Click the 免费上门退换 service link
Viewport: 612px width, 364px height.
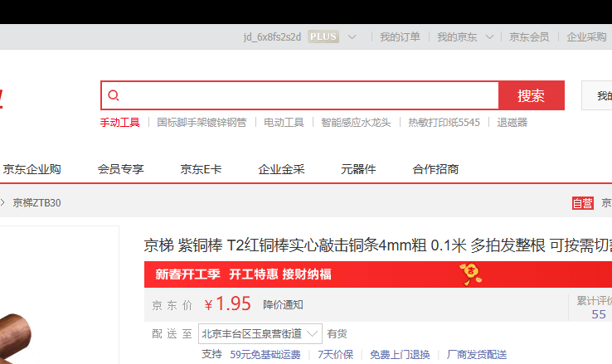point(400,355)
